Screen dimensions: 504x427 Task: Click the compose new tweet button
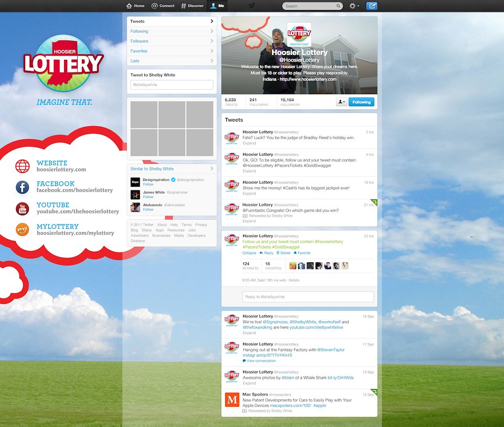[372, 6]
